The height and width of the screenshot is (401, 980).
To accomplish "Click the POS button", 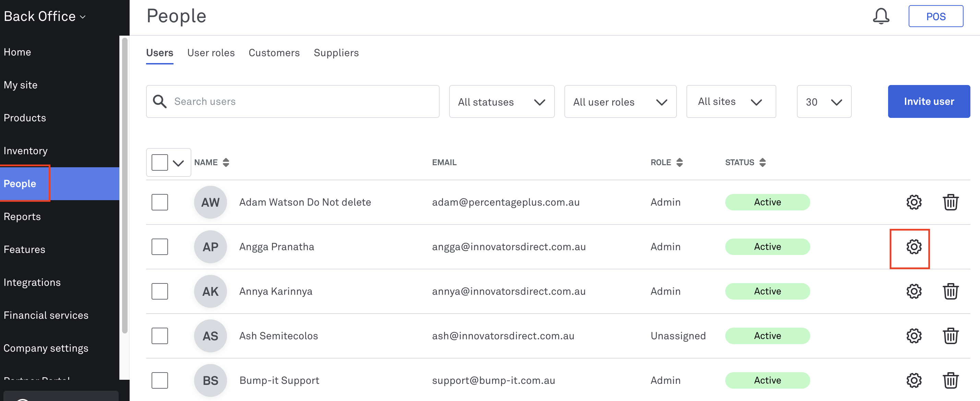I will click(x=935, y=16).
